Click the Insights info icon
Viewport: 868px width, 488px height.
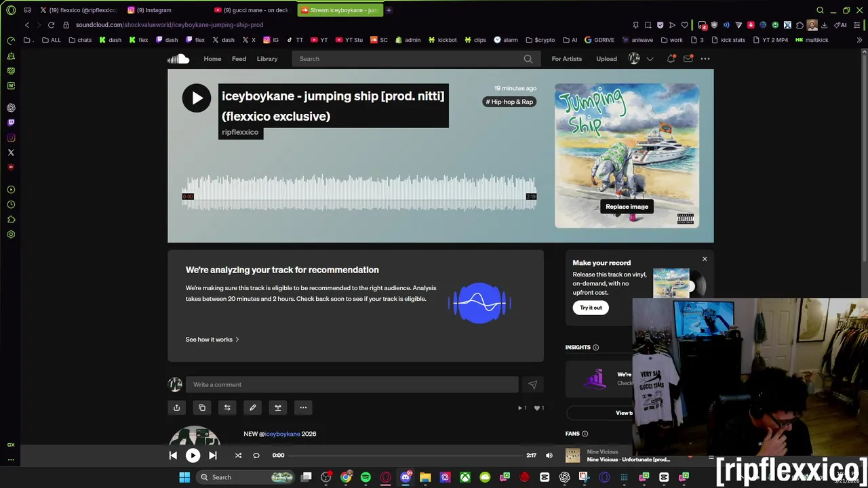(595, 348)
